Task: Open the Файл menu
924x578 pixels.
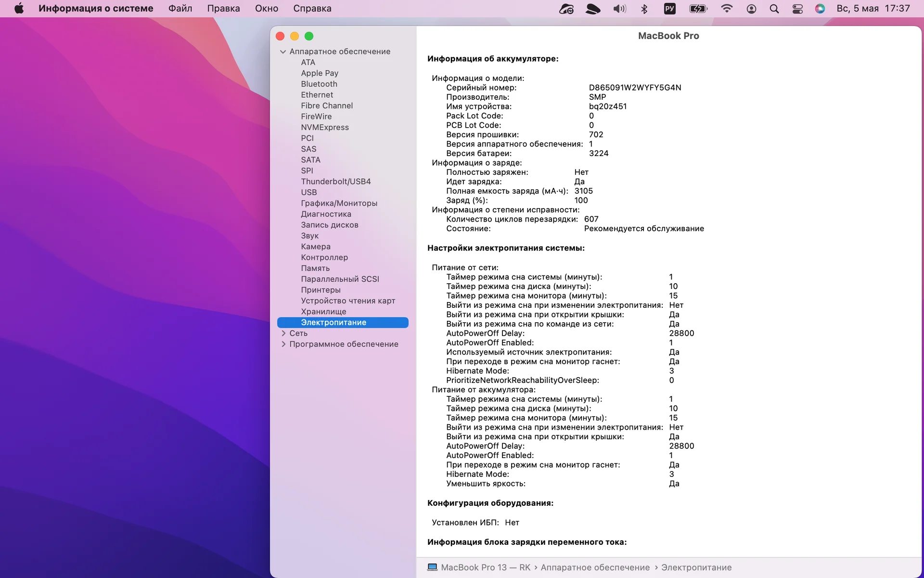Action: coord(180,9)
